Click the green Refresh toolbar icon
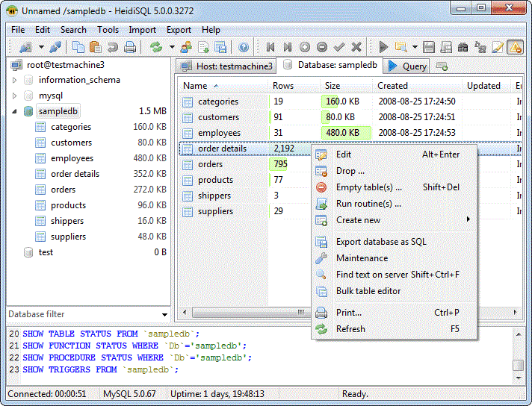Screen dimensions: 532x406 pyautogui.click(x=155, y=47)
